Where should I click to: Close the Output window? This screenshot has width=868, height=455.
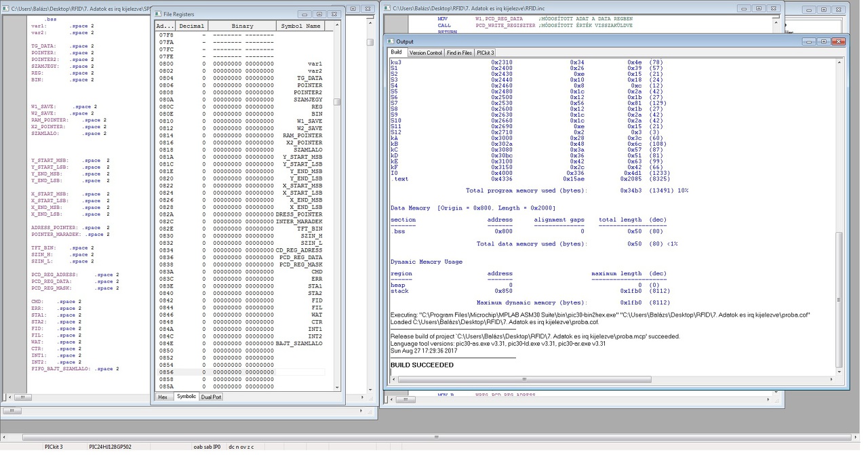click(838, 41)
